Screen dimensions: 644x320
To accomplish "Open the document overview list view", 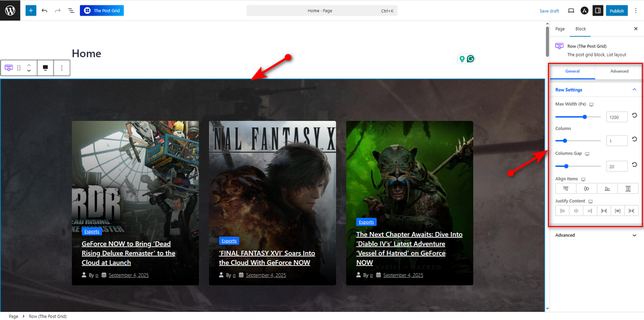I will click(71, 11).
